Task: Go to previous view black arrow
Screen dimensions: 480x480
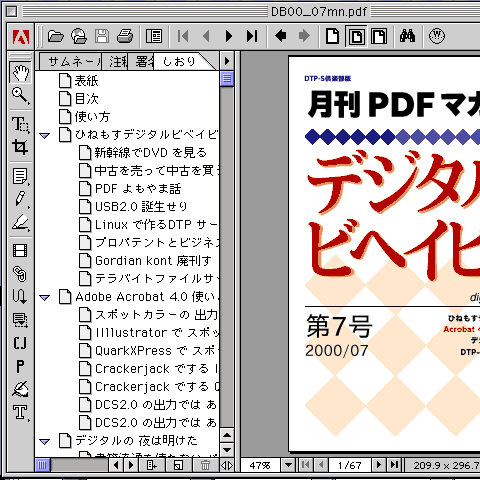Action: click(x=281, y=35)
